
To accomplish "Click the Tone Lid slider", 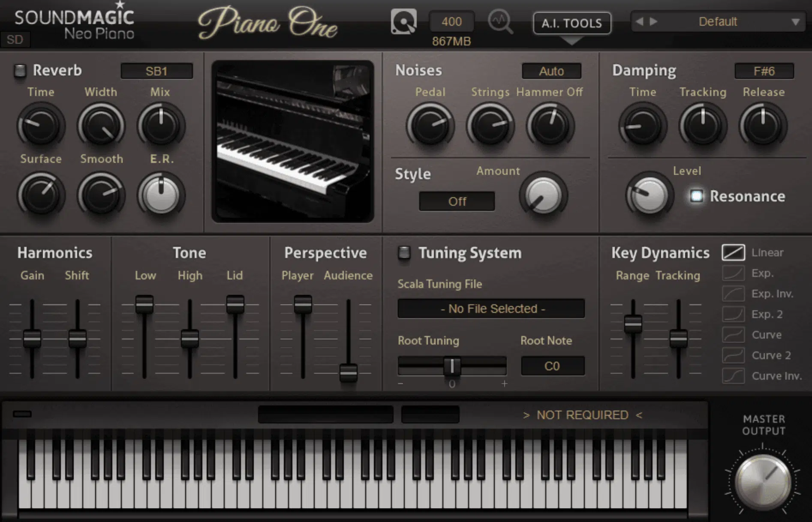I will point(235,338).
